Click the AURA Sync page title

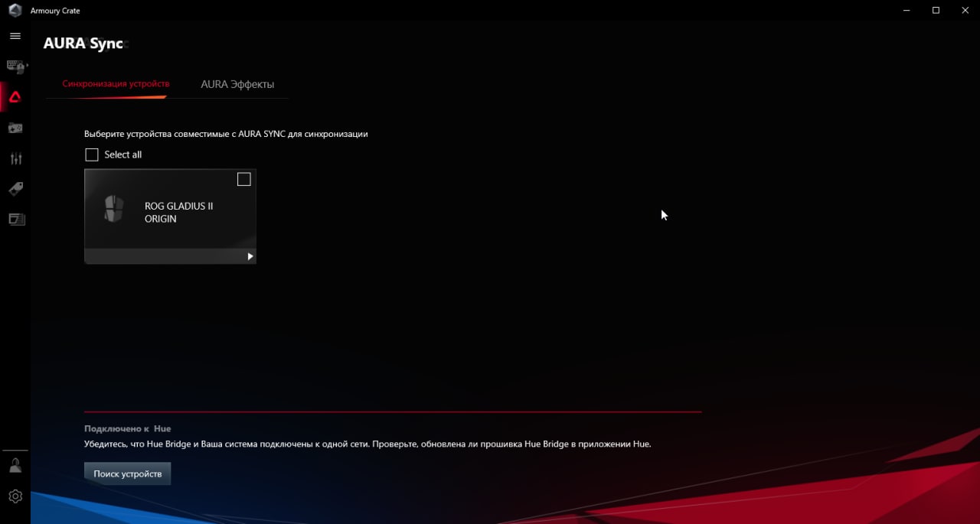pyautogui.click(x=83, y=44)
